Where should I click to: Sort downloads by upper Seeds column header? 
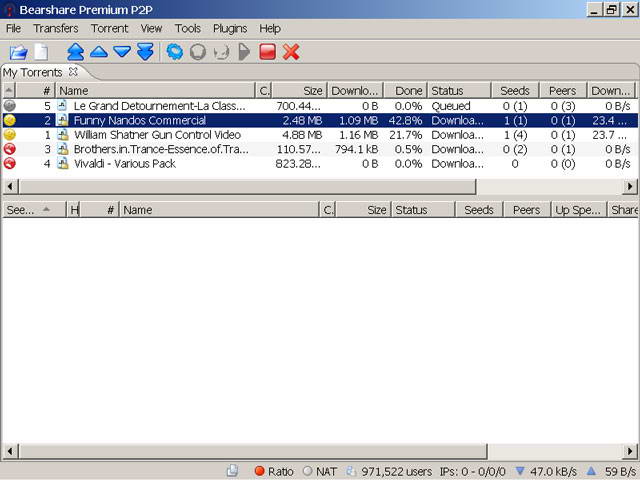click(515, 90)
